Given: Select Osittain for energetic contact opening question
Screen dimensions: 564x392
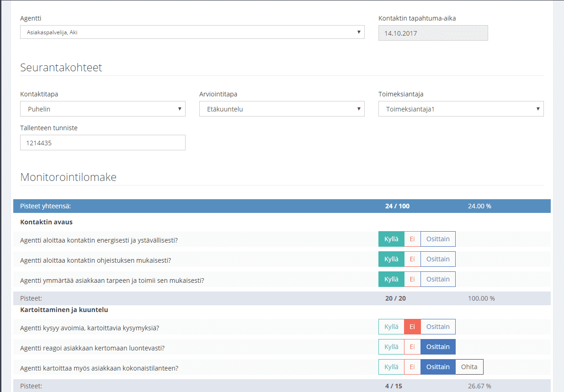Looking at the screenshot, I should [438, 239].
